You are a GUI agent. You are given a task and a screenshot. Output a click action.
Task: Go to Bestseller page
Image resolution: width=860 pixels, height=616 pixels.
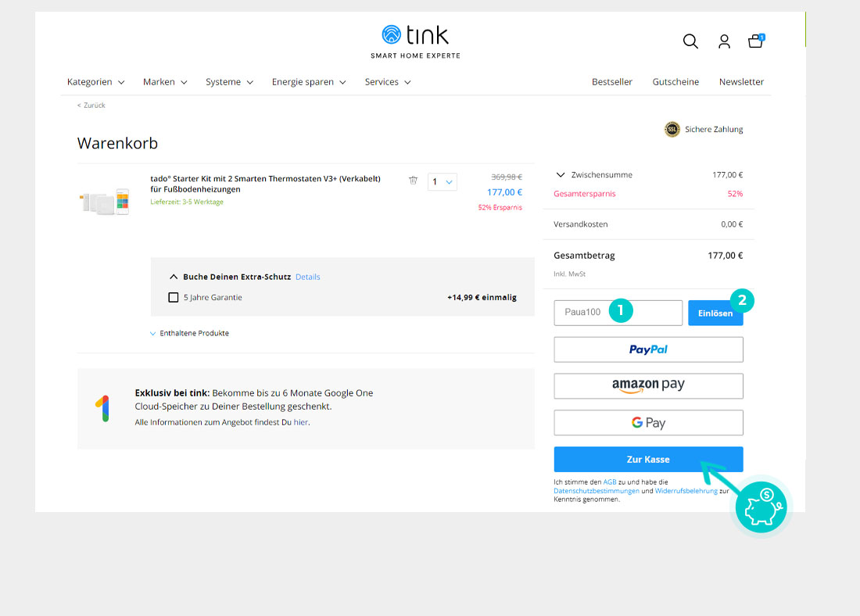(x=612, y=82)
